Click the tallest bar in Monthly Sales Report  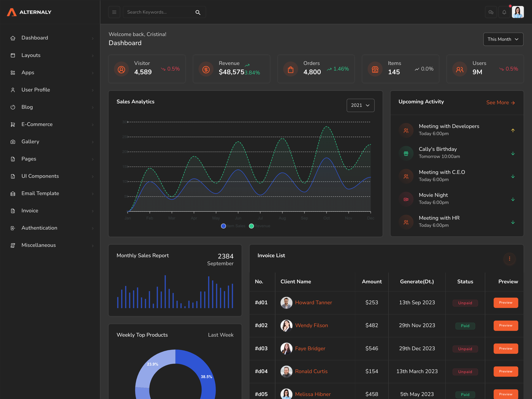[x=165, y=292]
